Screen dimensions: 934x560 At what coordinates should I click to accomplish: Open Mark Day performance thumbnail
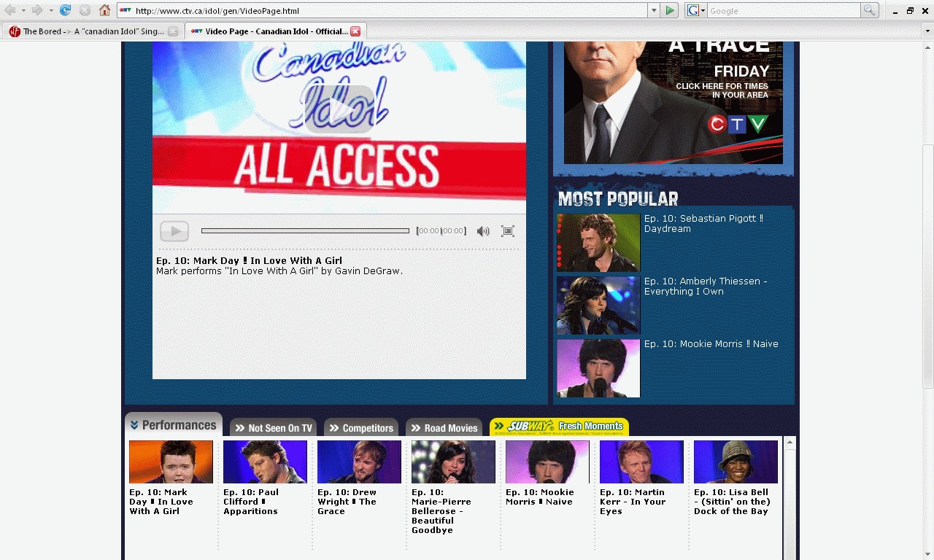(171, 462)
